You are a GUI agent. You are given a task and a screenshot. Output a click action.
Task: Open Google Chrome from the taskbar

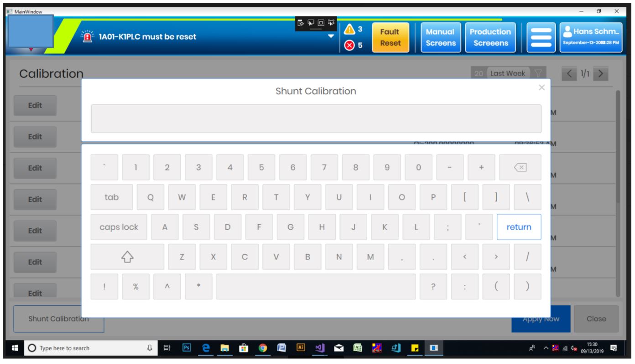pos(262,348)
